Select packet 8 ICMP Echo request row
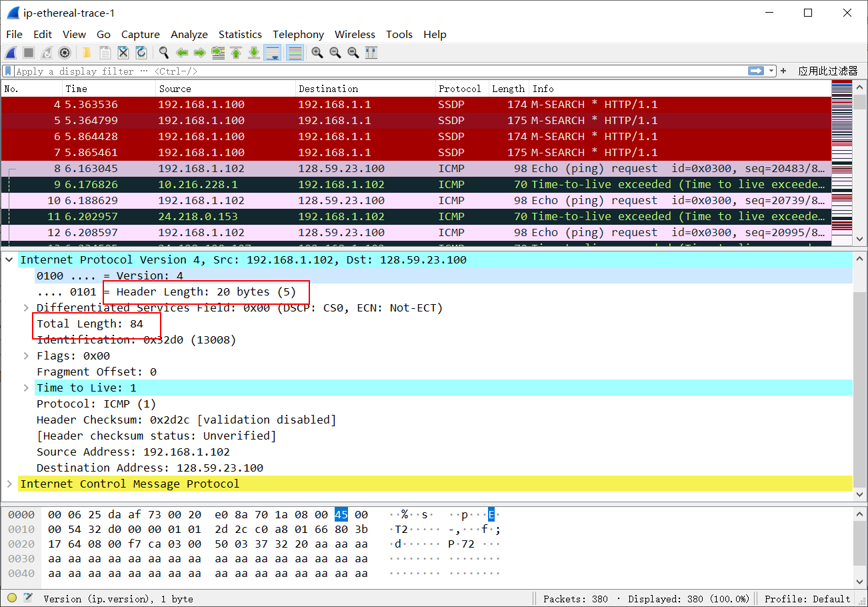This screenshot has width=868, height=607. (x=416, y=168)
